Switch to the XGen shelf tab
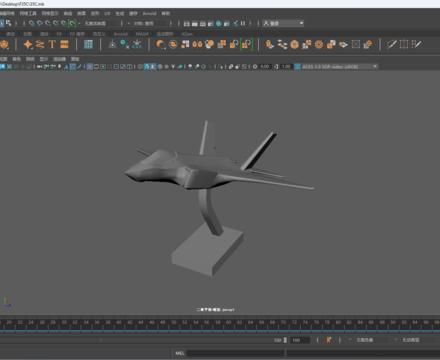 187,34
